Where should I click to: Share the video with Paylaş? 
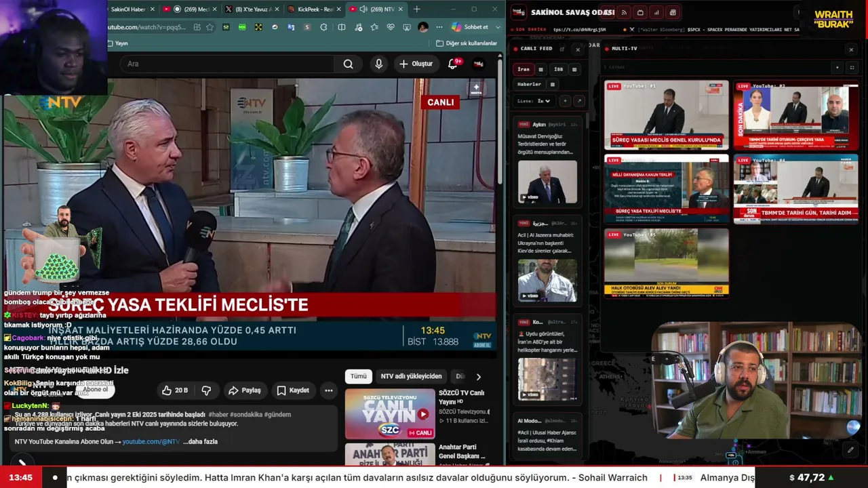(245, 390)
